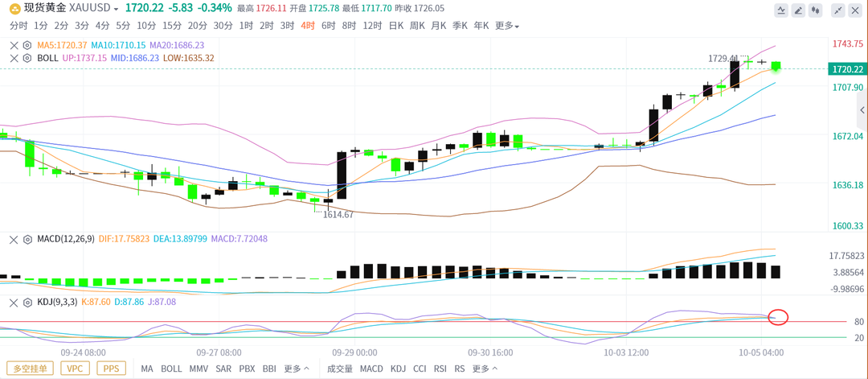Toggle the PBX overlay indicator
868x379 pixels.
tap(248, 369)
